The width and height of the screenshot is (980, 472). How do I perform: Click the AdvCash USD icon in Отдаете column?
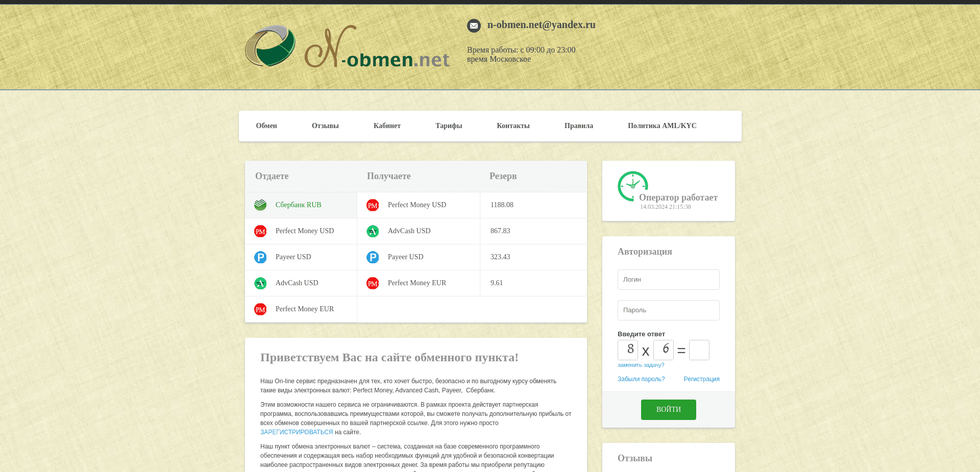coord(260,283)
